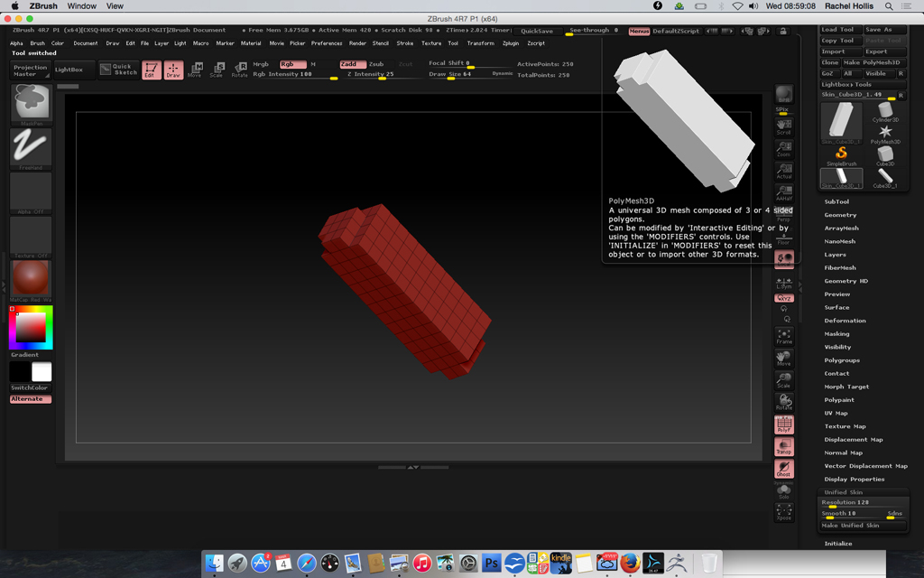The width and height of the screenshot is (924, 578).
Task: Launch iTunes from the Dock
Action: click(x=422, y=564)
